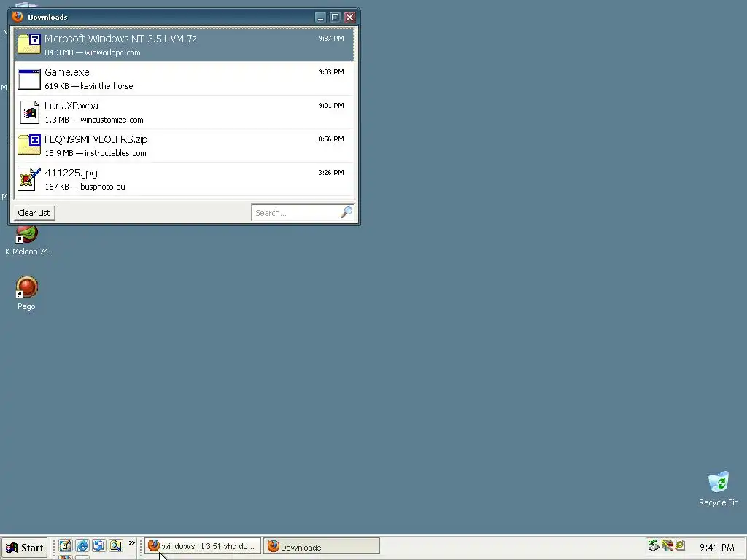Click the 167 KB — busphoto.eu source text
The height and width of the screenshot is (560, 747).
85,187
